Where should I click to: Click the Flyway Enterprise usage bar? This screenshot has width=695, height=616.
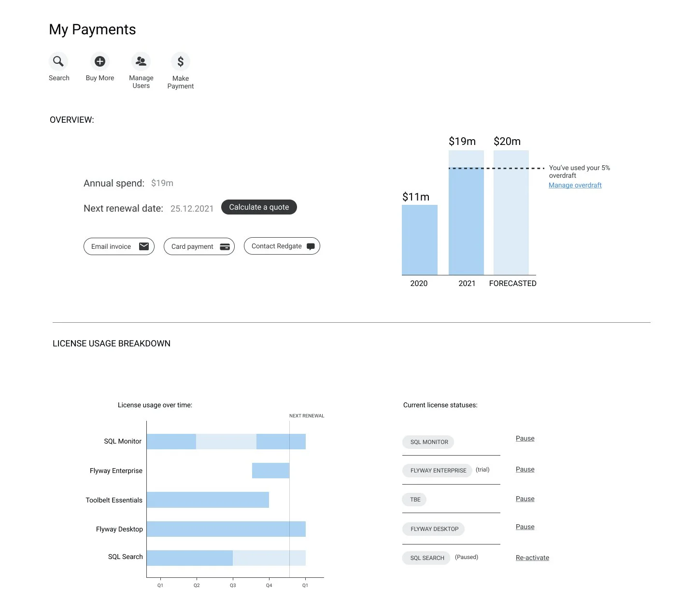tap(270, 471)
